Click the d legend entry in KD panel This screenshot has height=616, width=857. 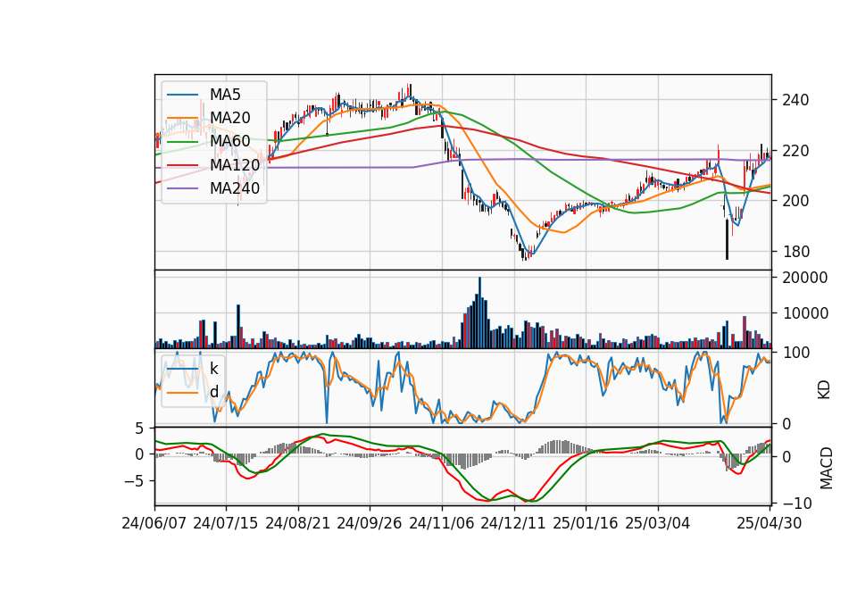[x=213, y=392]
